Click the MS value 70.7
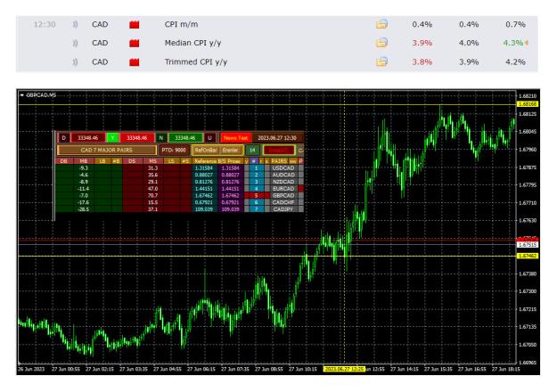The image size is (557, 392). point(152,195)
